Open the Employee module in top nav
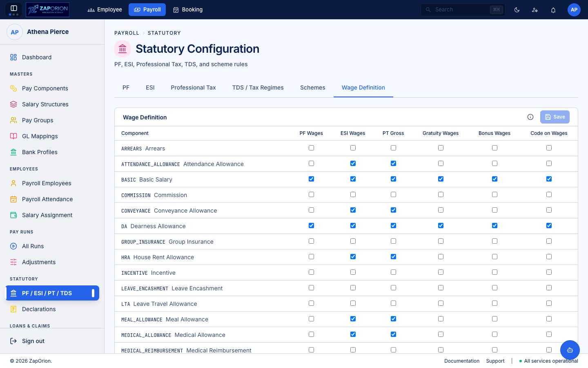588x368 pixels. point(105,10)
